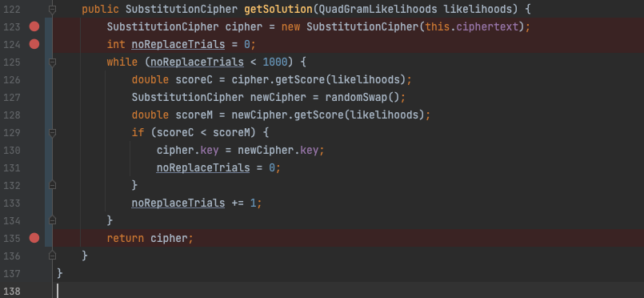
Task: Click the fold end marker on line 132
Action: (x=52, y=185)
